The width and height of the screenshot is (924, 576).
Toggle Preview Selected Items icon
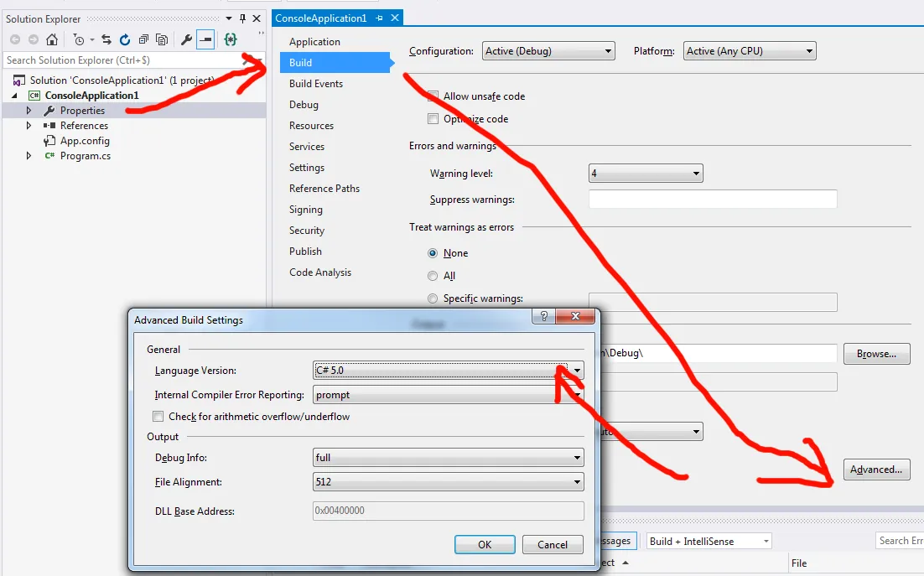tap(205, 39)
